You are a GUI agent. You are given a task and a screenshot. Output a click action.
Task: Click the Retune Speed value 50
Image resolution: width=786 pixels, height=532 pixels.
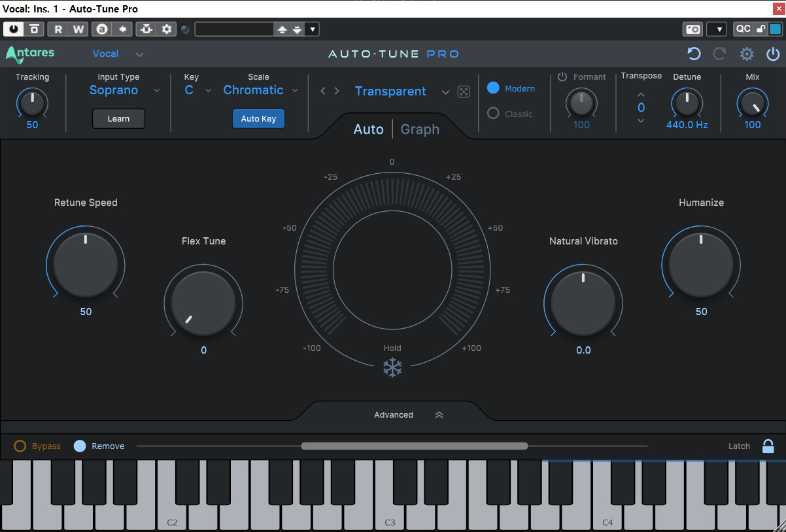(86, 312)
